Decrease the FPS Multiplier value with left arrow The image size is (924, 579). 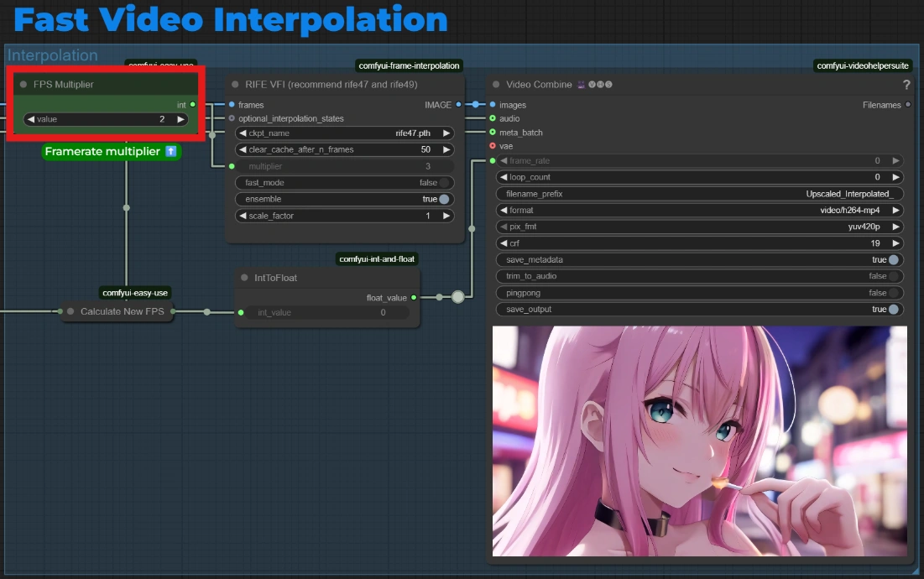tap(31, 119)
